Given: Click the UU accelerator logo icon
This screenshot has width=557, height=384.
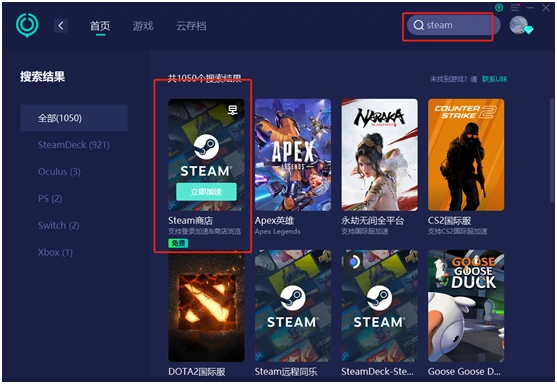Looking at the screenshot, I should click(x=27, y=25).
